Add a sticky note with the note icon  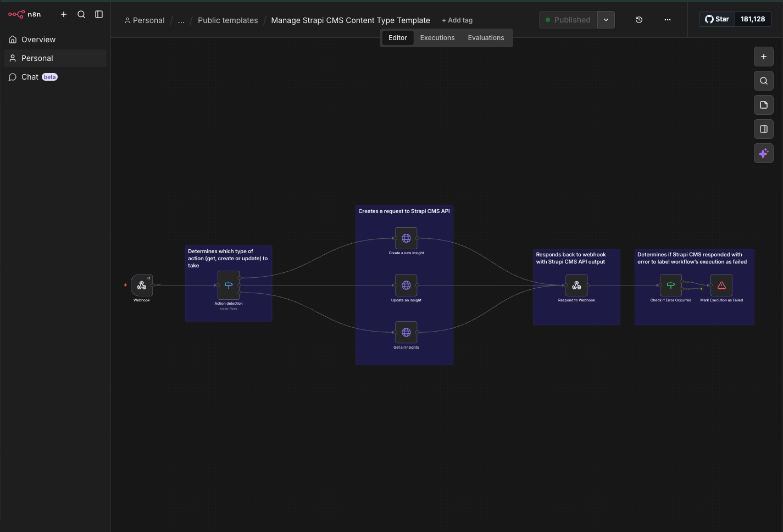(x=764, y=105)
